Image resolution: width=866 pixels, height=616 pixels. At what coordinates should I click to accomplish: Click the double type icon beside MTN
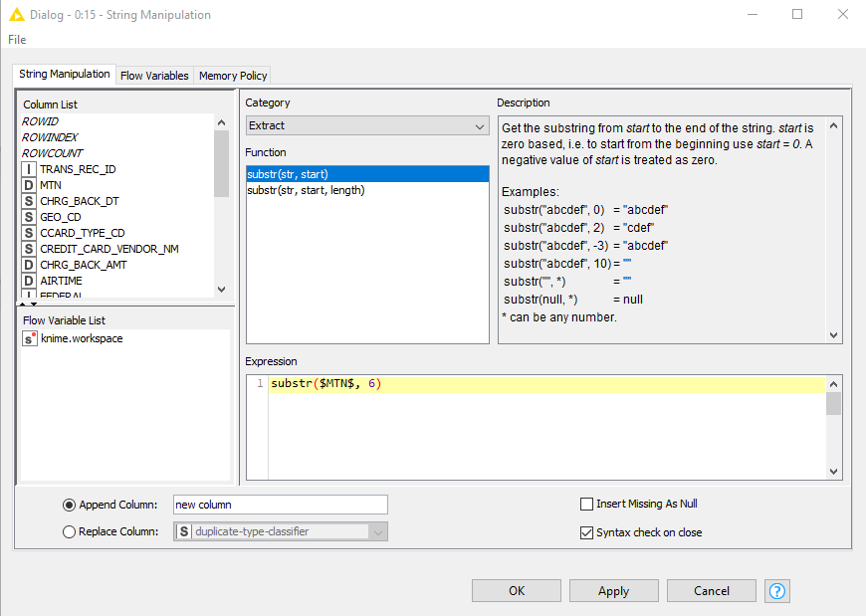click(29, 185)
